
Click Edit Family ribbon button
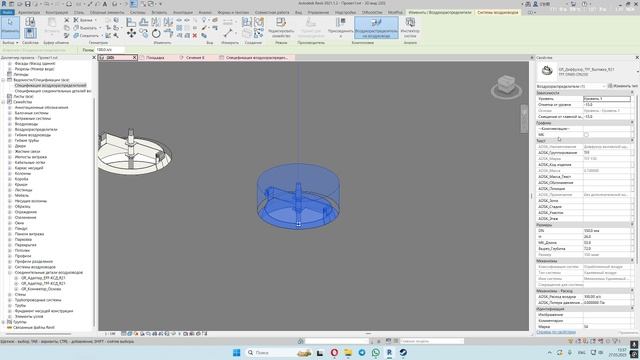[281, 27]
